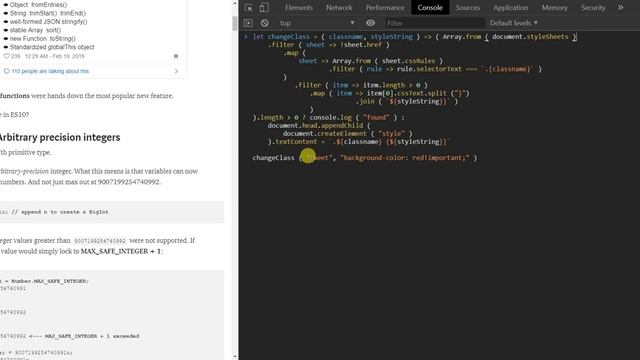Click the 'well-formed JSON.stringify()' bullet

[48, 22]
